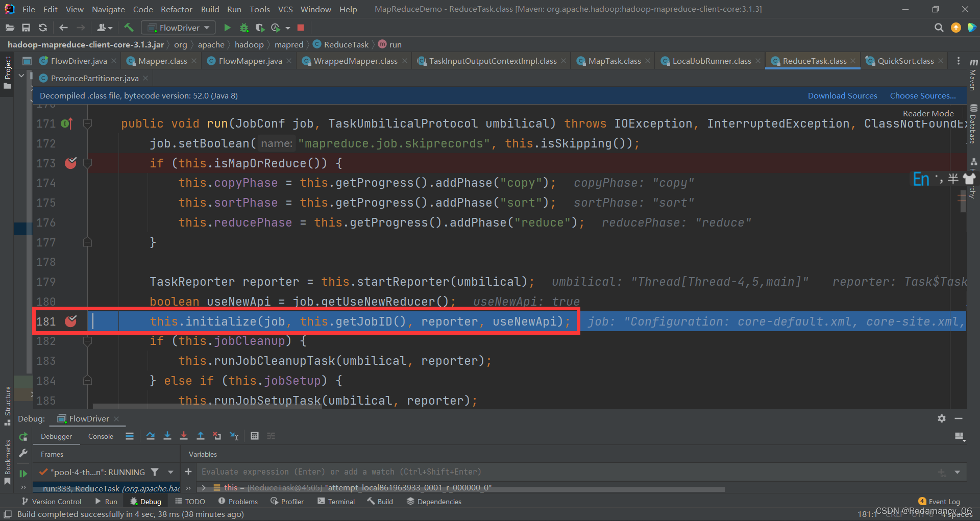Click Run with Coverage icon
This screenshot has width=980, height=521.
[260, 28]
